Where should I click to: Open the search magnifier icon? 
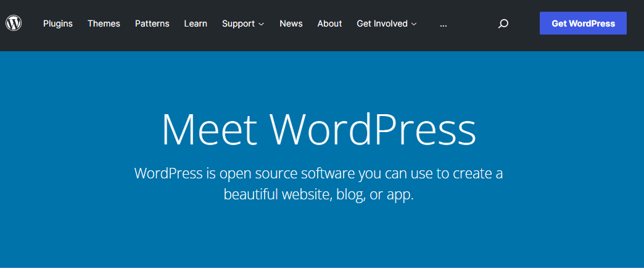click(503, 24)
